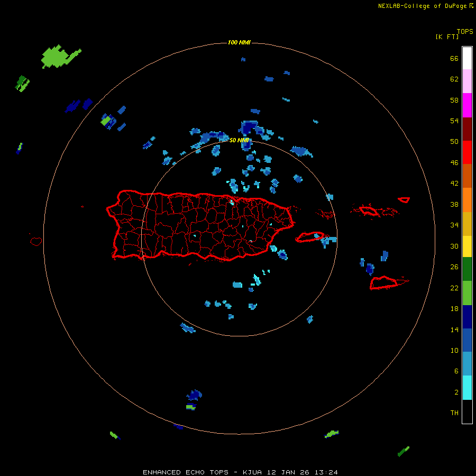Image resolution: width=476 pixels, height=476 pixels.
Task: Choose the cyan legend color band
Action: [x=467, y=388]
